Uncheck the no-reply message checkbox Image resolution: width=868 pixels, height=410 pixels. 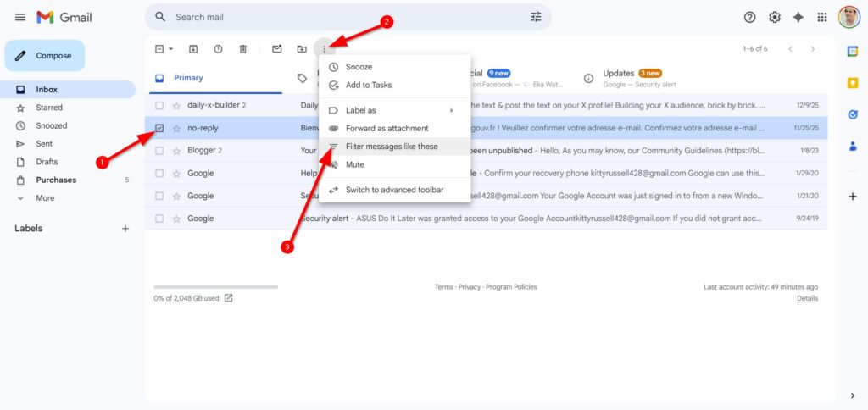pyautogui.click(x=159, y=128)
